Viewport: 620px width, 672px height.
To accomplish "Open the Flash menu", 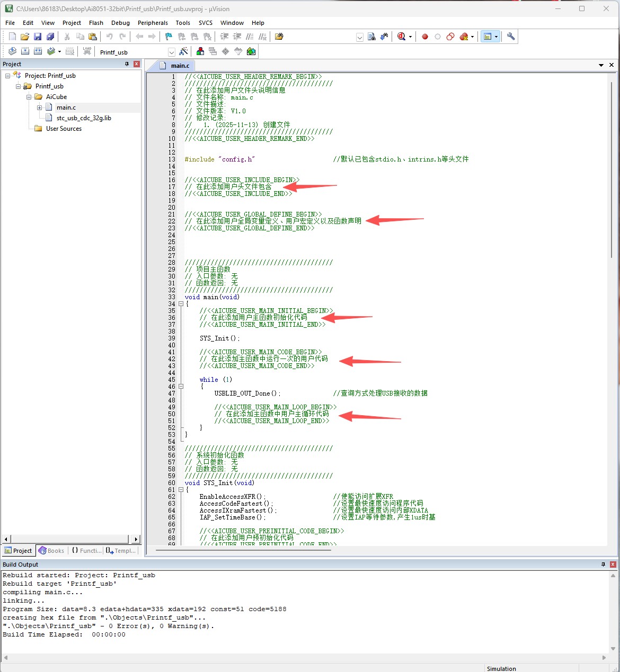I will pos(96,23).
